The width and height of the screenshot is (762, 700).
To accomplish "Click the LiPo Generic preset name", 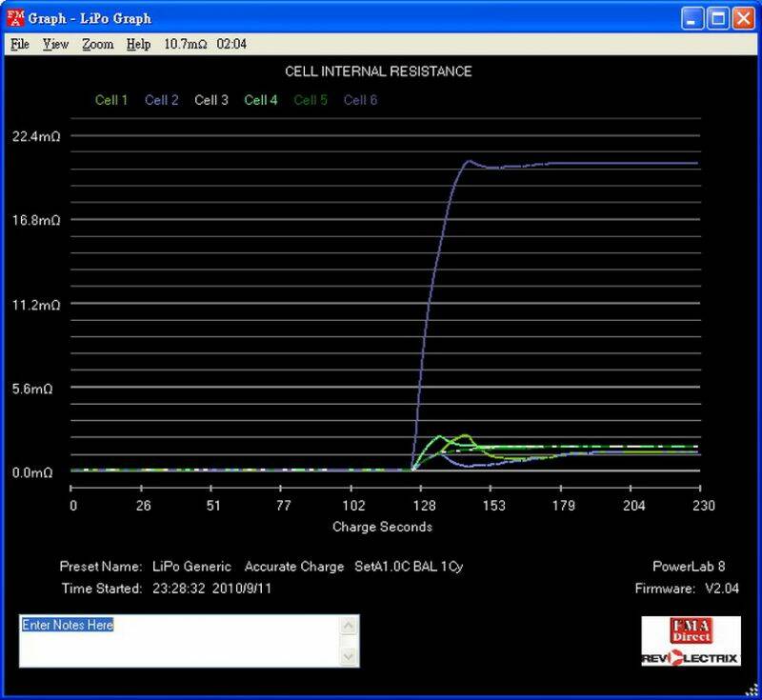I will (x=192, y=567).
